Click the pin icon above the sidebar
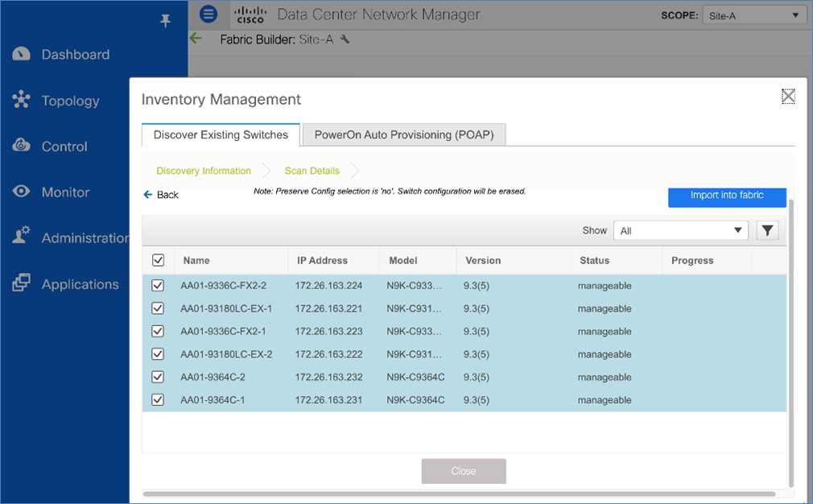 click(165, 21)
